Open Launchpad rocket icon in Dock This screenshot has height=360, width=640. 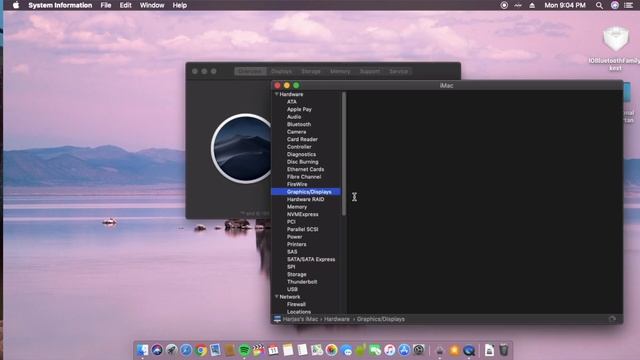click(171, 350)
